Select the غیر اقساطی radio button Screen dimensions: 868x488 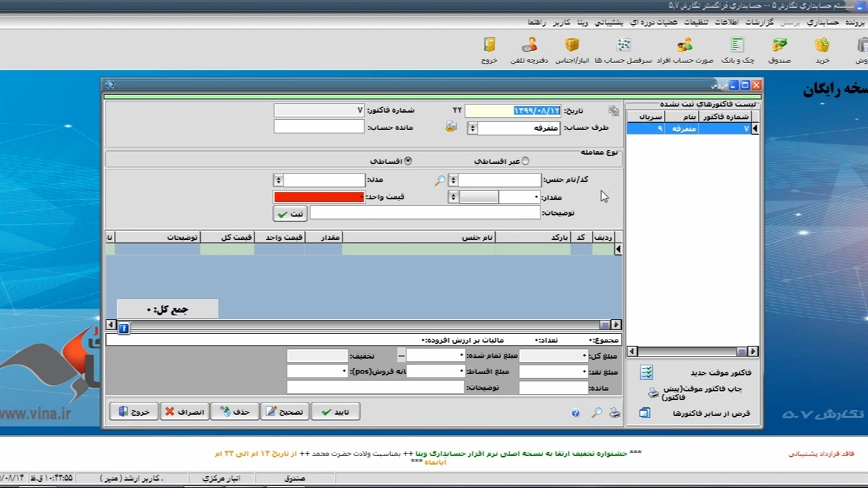pyautogui.click(x=525, y=161)
